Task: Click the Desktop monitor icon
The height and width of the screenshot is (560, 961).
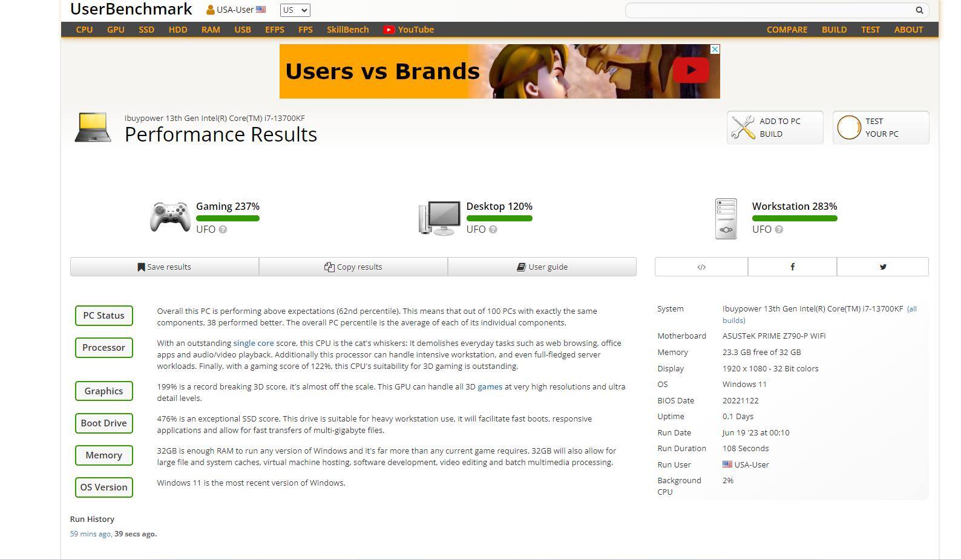Action: click(x=439, y=218)
